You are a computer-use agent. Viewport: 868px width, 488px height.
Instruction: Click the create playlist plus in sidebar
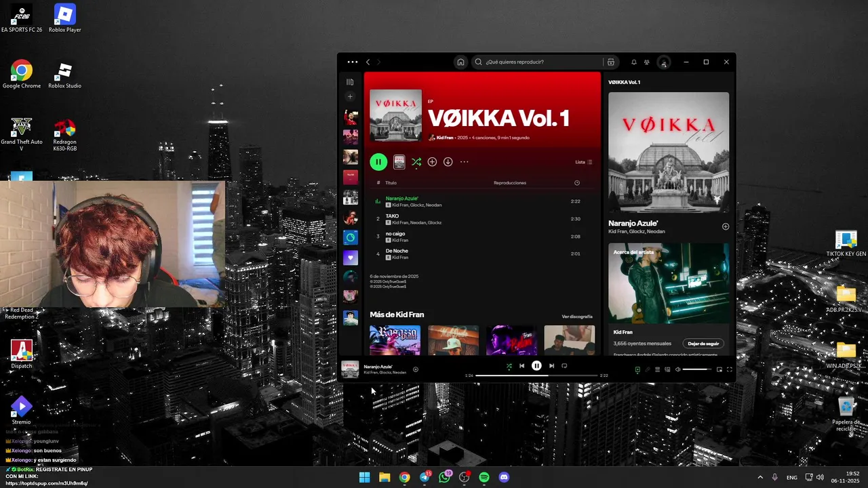point(350,97)
